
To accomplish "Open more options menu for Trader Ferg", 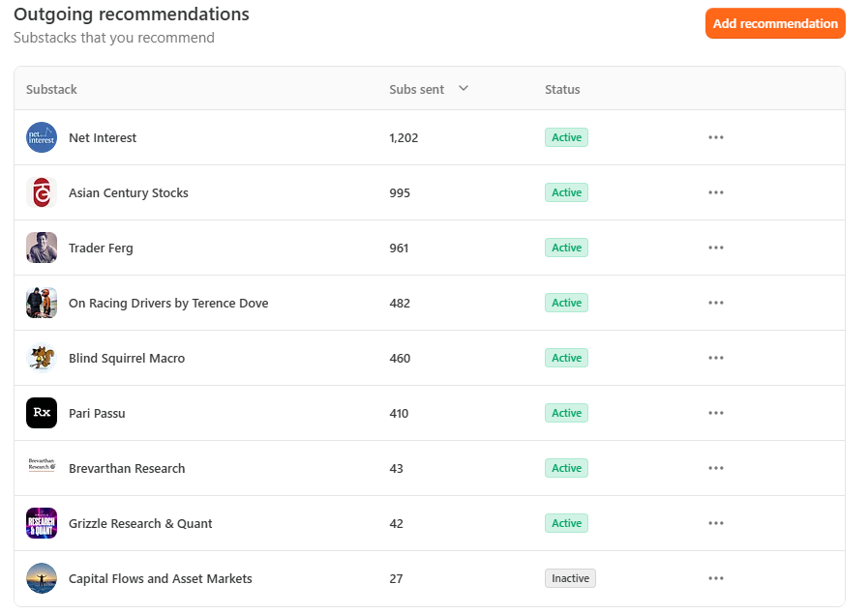I will point(716,248).
